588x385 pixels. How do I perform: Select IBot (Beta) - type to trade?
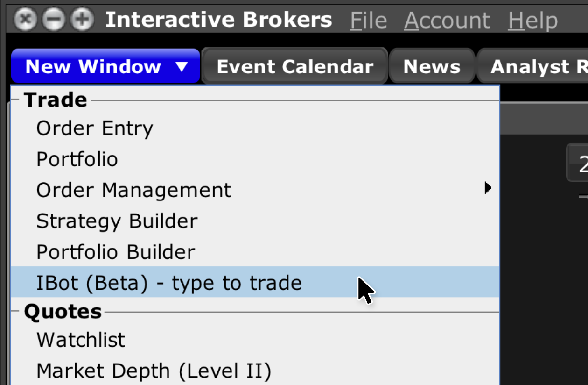[169, 282]
